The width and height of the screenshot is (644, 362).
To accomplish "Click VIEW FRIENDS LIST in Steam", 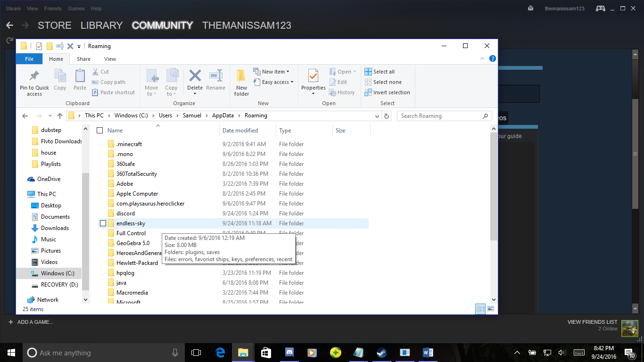I will [x=592, y=322].
